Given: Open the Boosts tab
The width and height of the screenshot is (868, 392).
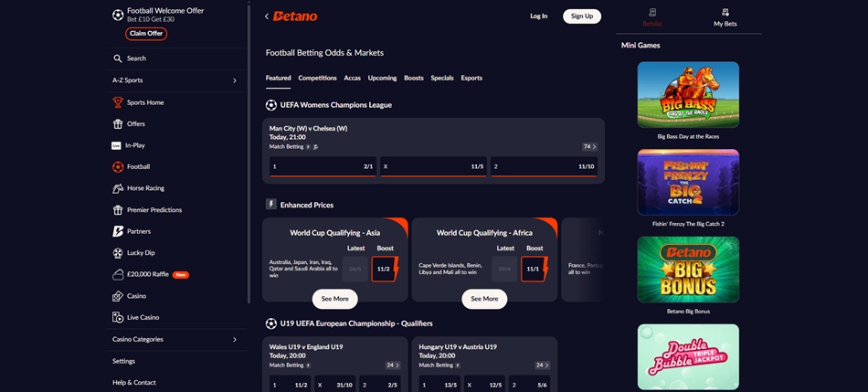Looking at the screenshot, I should coord(414,79).
